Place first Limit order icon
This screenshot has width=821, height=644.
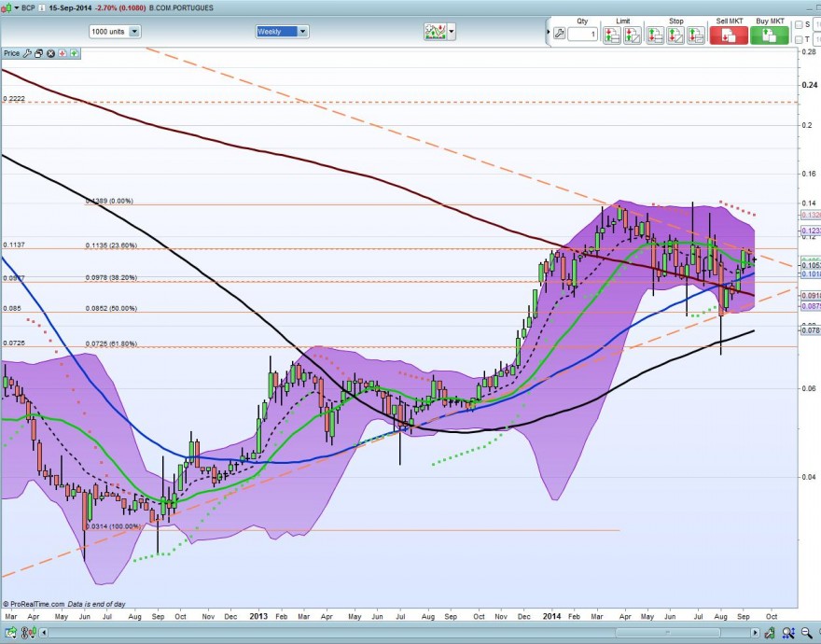point(612,35)
